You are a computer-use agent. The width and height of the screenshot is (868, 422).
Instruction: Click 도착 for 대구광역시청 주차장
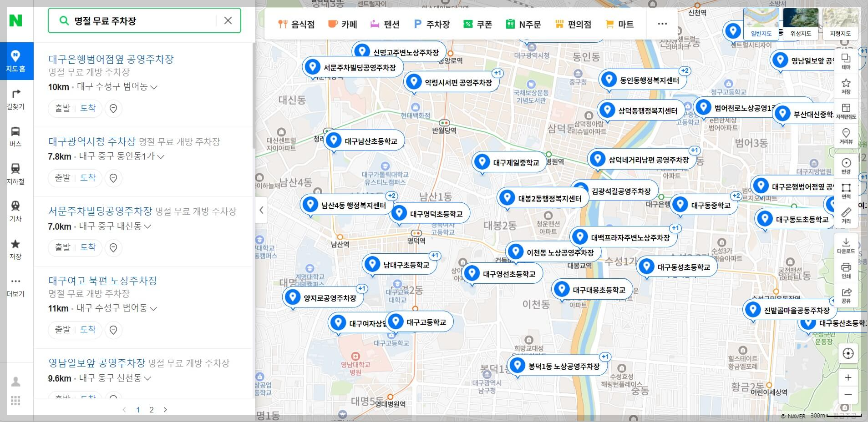89,178
